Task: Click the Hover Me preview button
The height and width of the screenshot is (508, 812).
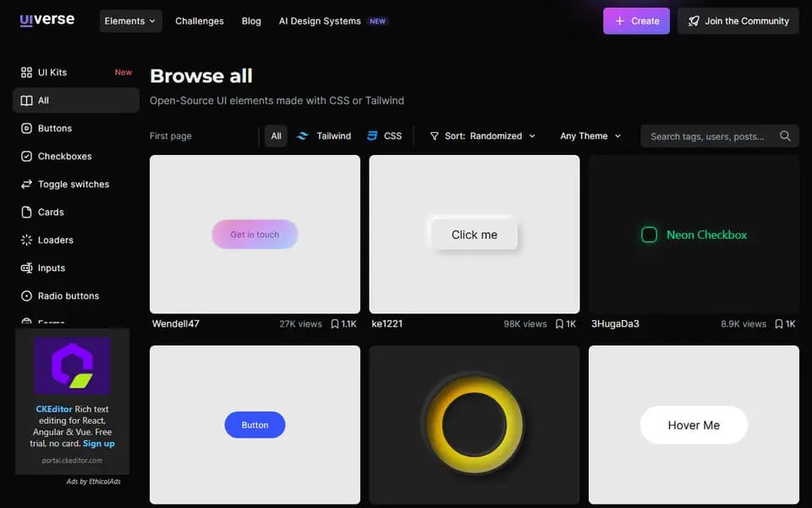Action: pyautogui.click(x=694, y=425)
